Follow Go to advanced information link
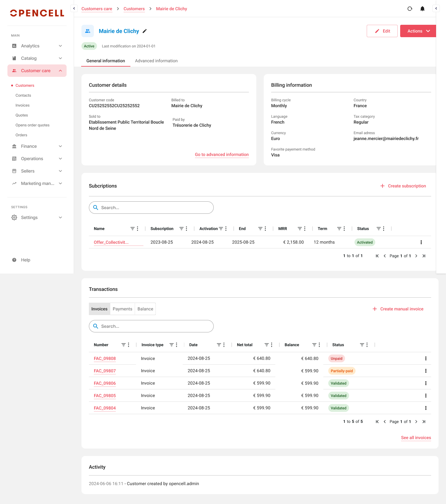446x504 pixels. pyautogui.click(x=222, y=155)
